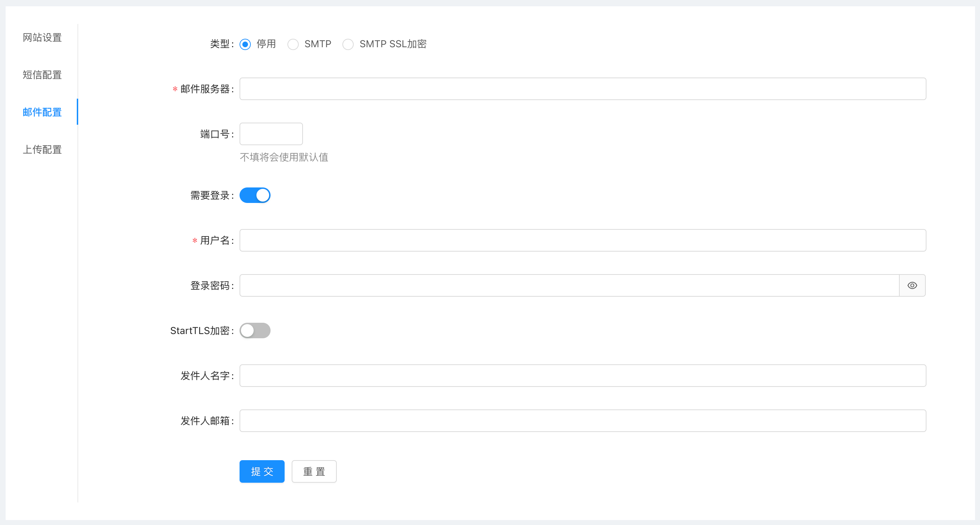The image size is (980, 525).
Task: Click the hint text 不填将会使用默认值
Action: click(x=284, y=157)
